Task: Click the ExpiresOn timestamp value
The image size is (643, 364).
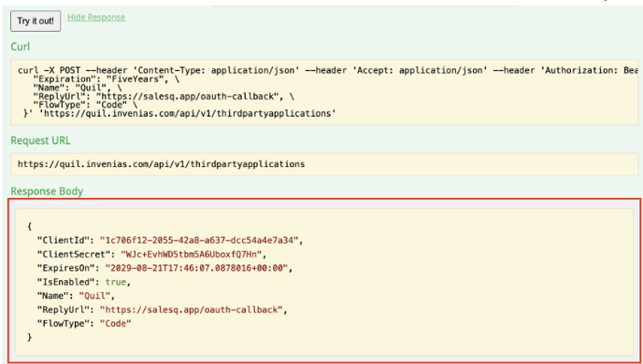Action: [x=197, y=268]
